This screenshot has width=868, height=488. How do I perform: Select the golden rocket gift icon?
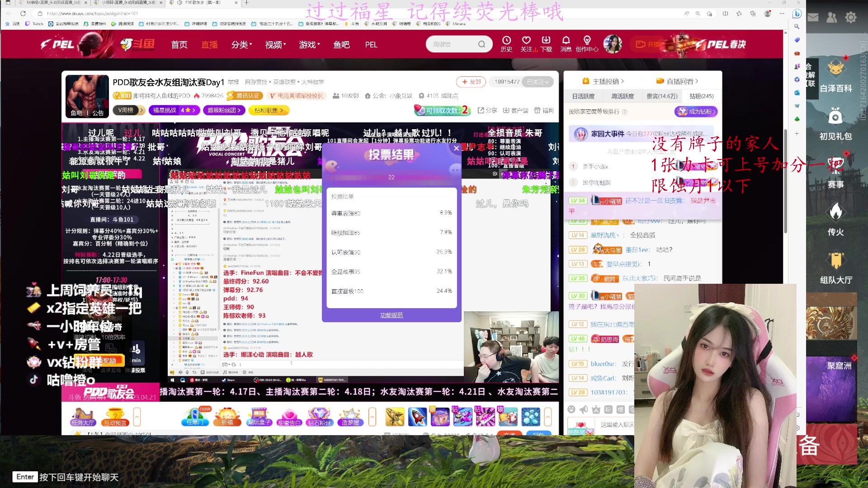point(395,416)
